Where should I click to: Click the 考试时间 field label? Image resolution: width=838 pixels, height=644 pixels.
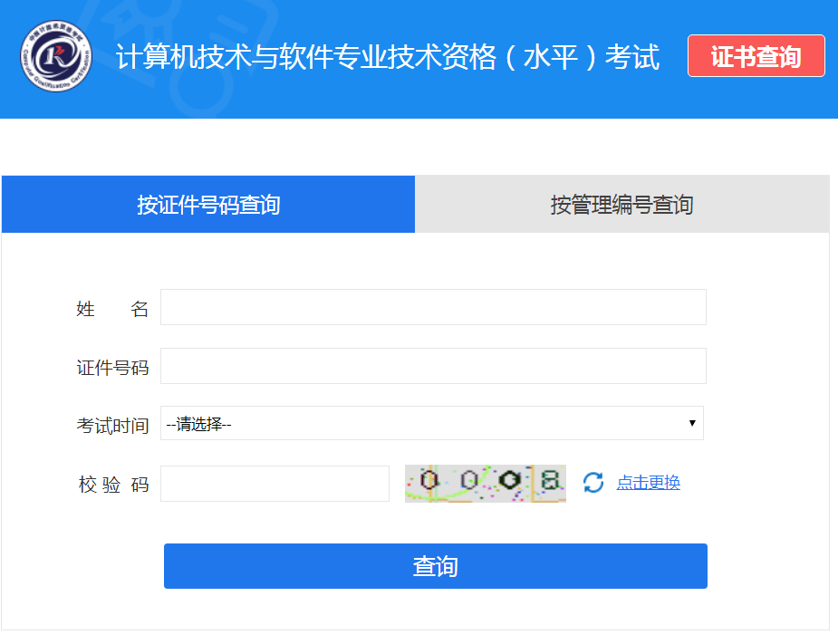[x=112, y=425]
